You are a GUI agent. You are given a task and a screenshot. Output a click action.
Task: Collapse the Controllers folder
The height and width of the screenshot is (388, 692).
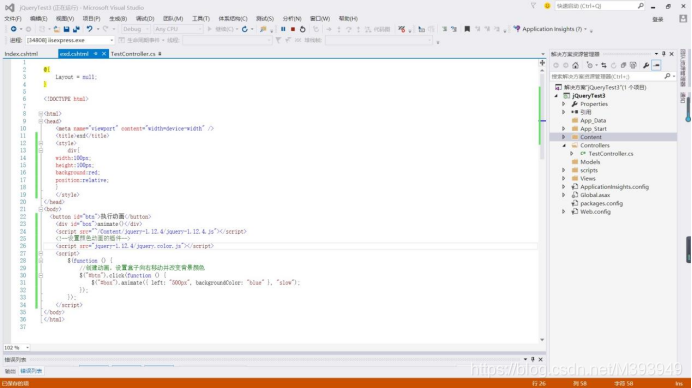click(x=564, y=145)
